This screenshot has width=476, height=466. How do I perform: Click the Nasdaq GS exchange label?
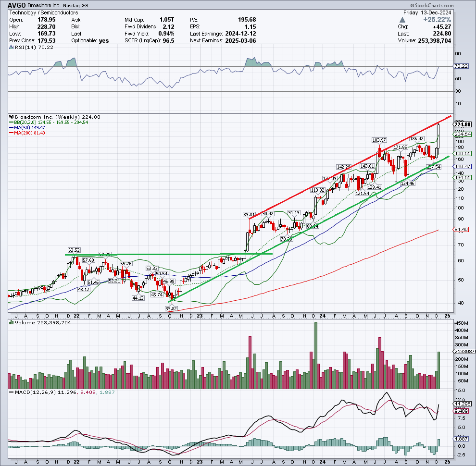point(76,5)
